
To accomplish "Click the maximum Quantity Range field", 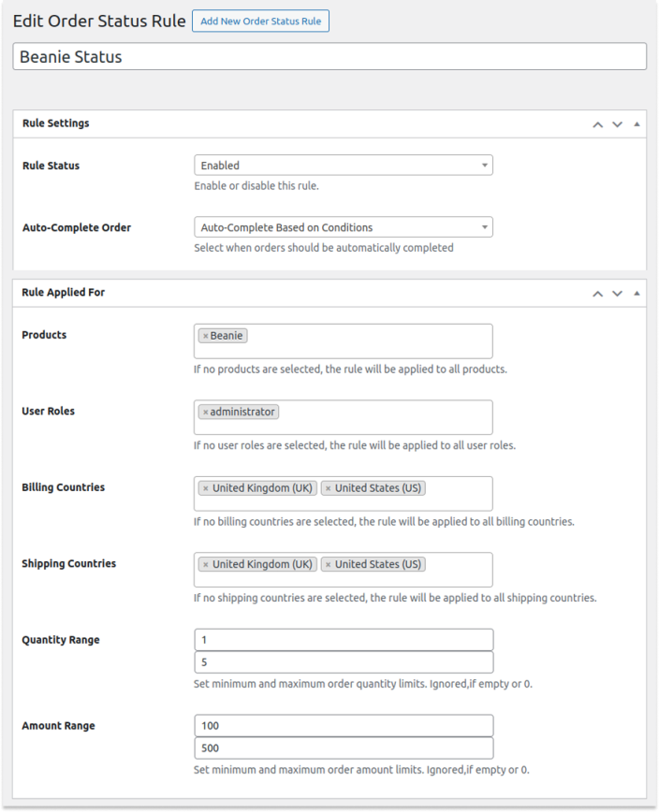I will click(x=343, y=662).
